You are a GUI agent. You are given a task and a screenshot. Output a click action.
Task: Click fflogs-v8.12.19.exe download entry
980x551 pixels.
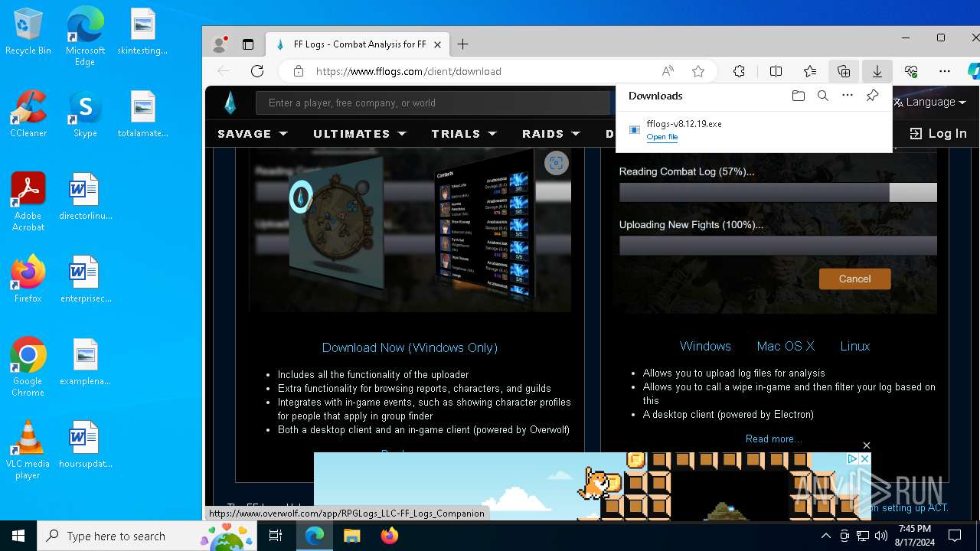[754, 130]
